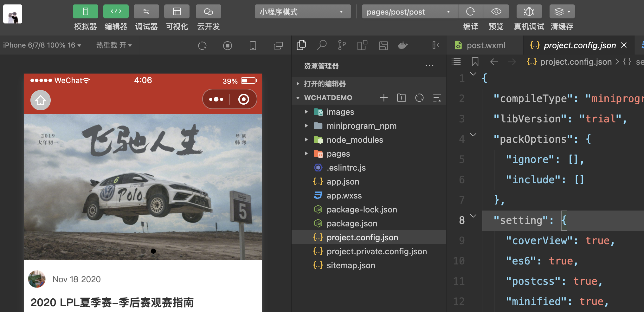Image resolution: width=644 pixels, height=312 pixels.
Task: Open the mini program mode dropdown
Action: (x=303, y=12)
